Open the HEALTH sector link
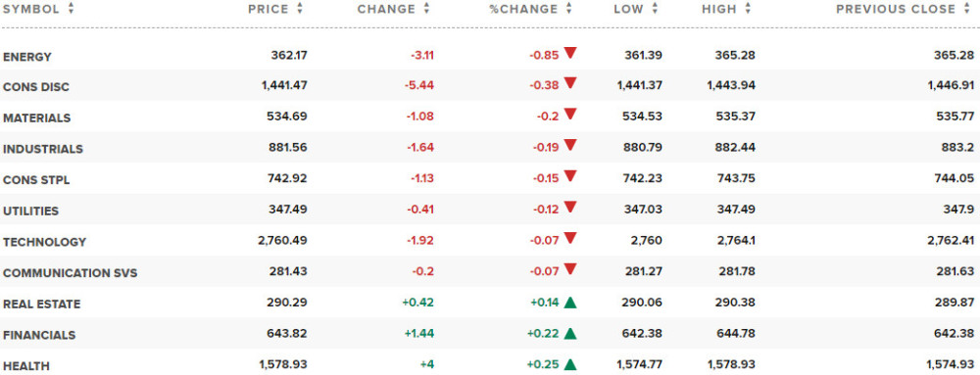This screenshot has height=375, width=980. [x=25, y=366]
